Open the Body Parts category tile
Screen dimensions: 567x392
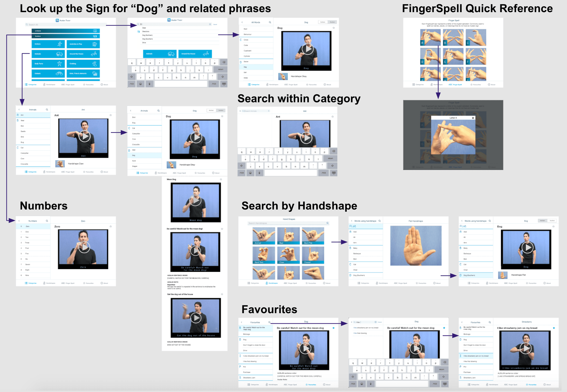[x=48, y=64]
